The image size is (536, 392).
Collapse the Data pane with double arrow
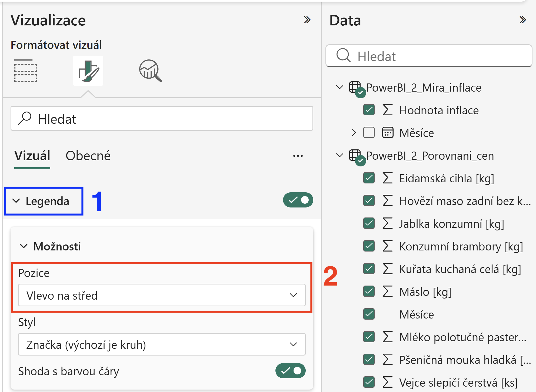pyautogui.click(x=523, y=20)
